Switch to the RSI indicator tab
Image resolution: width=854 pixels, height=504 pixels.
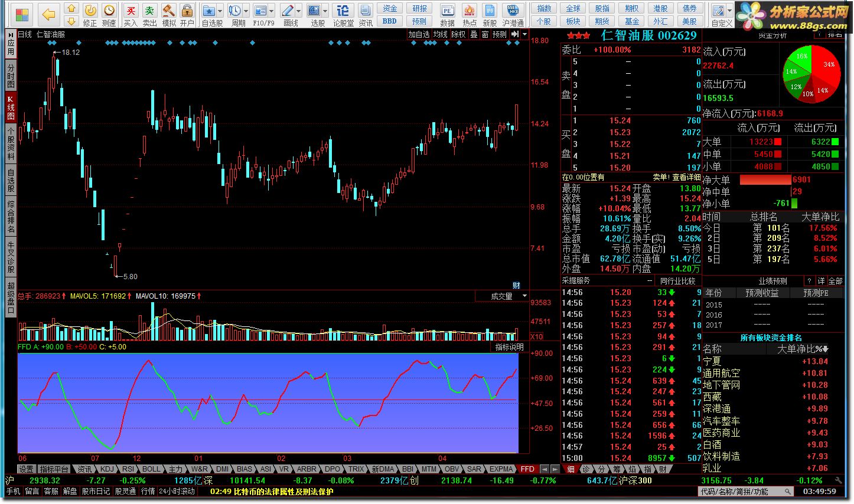[128, 469]
